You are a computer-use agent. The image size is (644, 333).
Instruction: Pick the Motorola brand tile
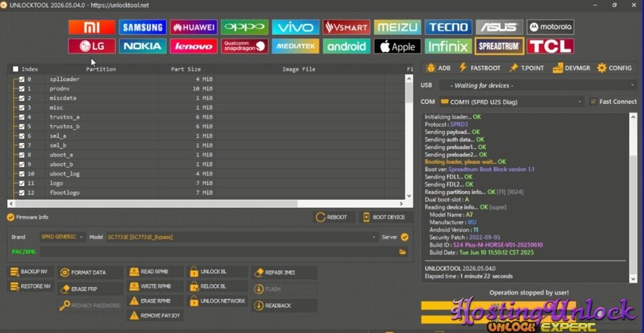pyautogui.click(x=550, y=27)
